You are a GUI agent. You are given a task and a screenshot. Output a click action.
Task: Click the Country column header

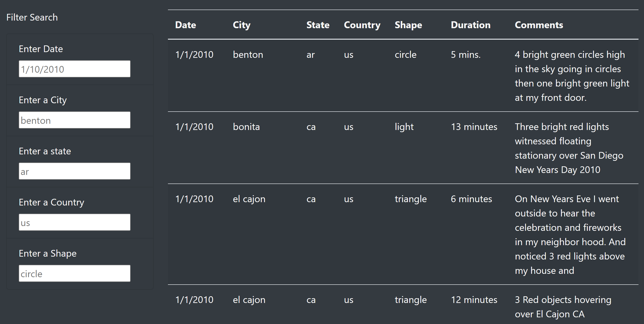[x=362, y=25]
